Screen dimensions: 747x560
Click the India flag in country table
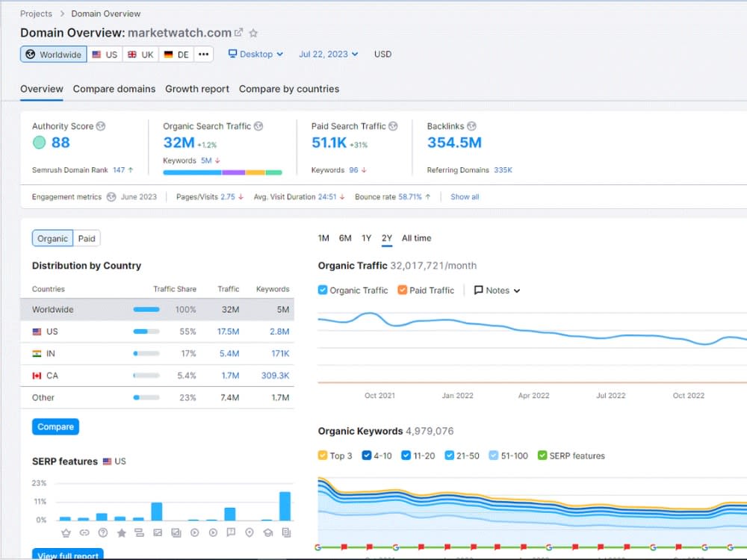pyautogui.click(x=37, y=354)
